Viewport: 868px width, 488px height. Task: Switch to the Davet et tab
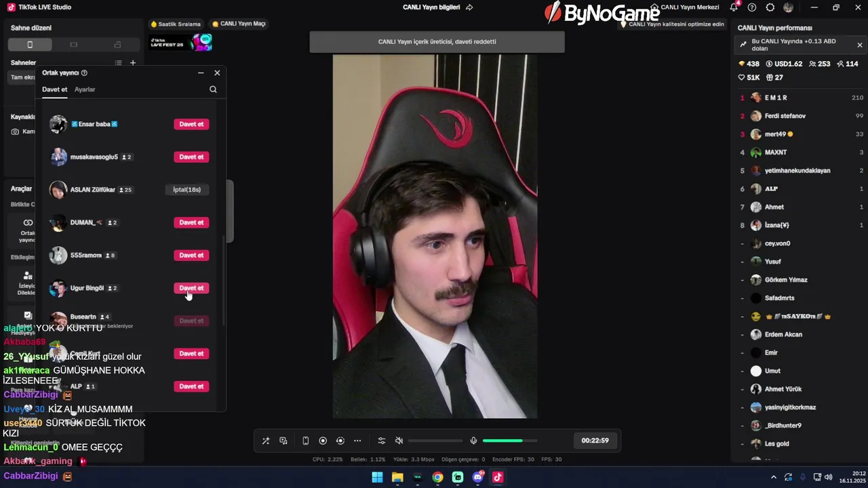(55, 89)
